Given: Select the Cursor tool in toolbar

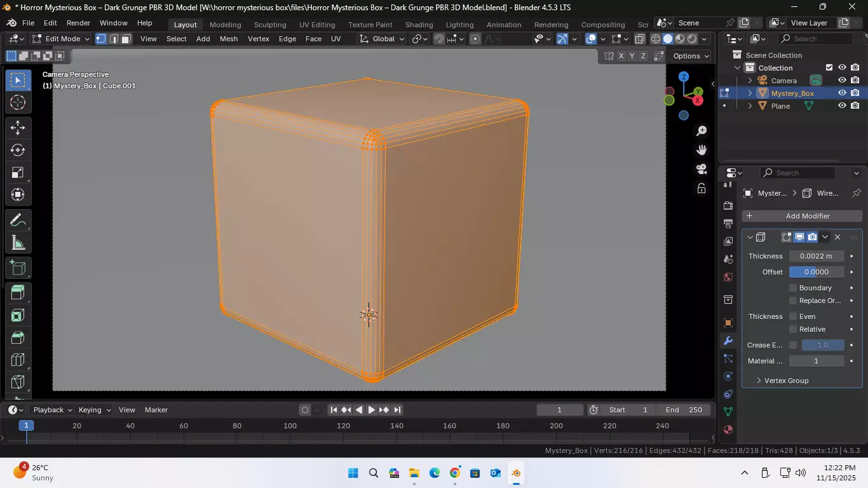Looking at the screenshot, I should (18, 102).
